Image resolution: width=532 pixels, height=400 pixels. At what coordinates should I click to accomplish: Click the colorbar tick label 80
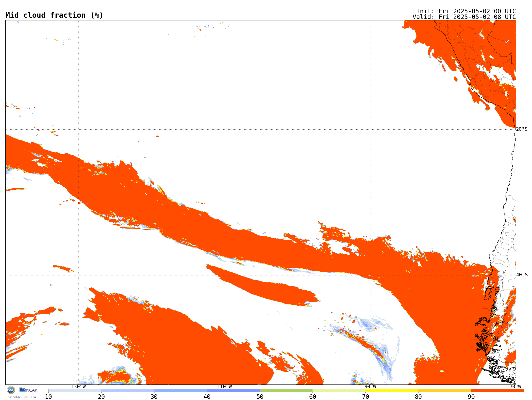click(418, 397)
